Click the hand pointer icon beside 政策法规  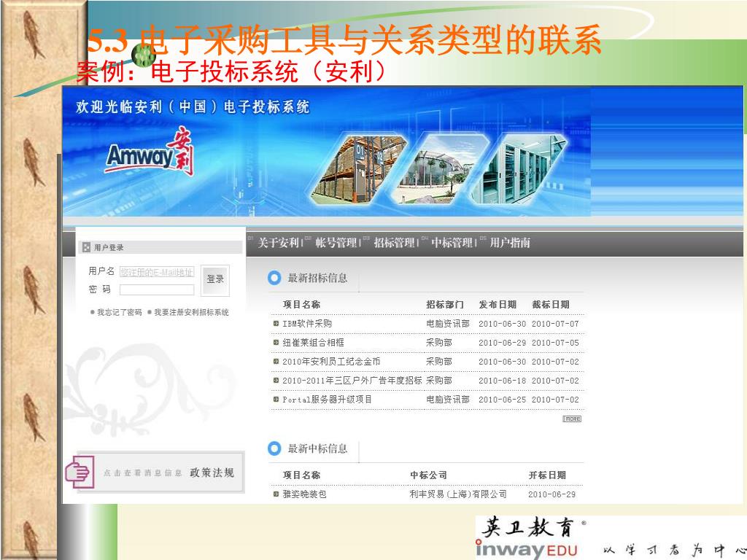tap(80, 472)
